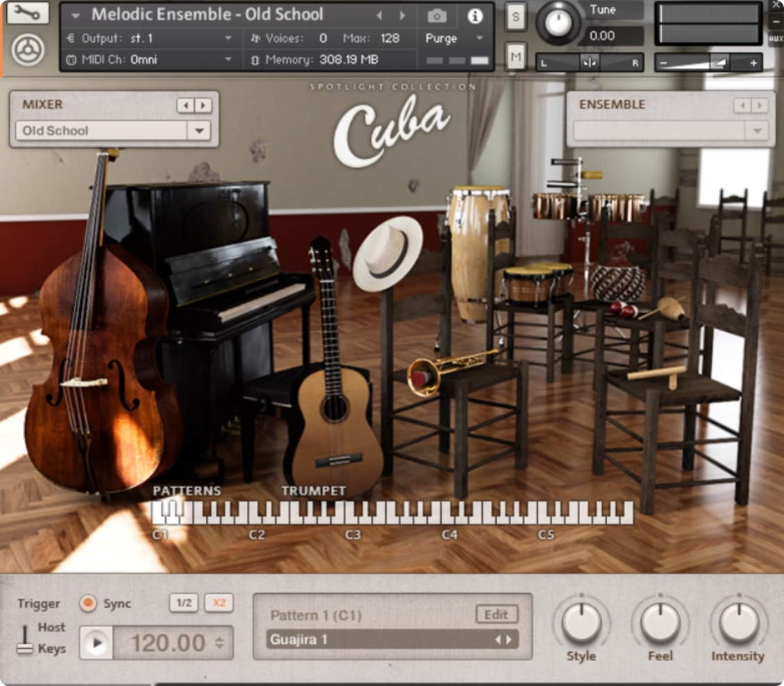
Task: Click the 120.00 tempo field
Action: tap(167, 643)
